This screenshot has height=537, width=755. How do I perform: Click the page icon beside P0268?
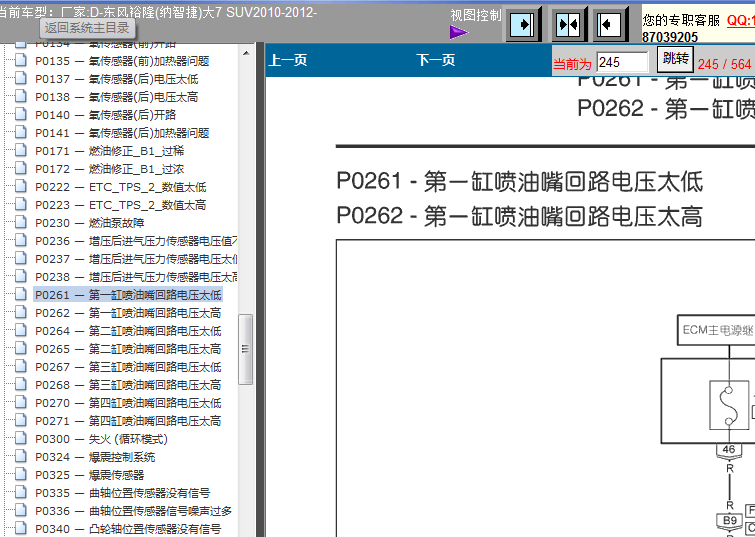coord(21,384)
